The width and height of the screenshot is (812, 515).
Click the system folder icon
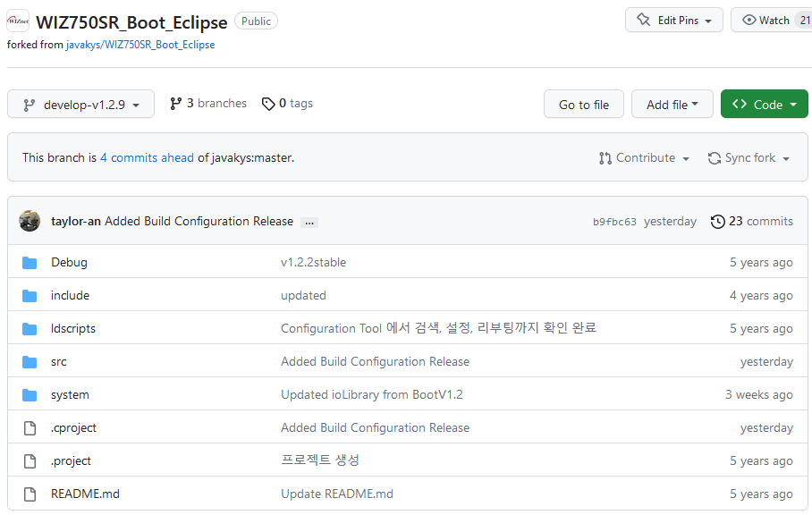(x=30, y=395)
